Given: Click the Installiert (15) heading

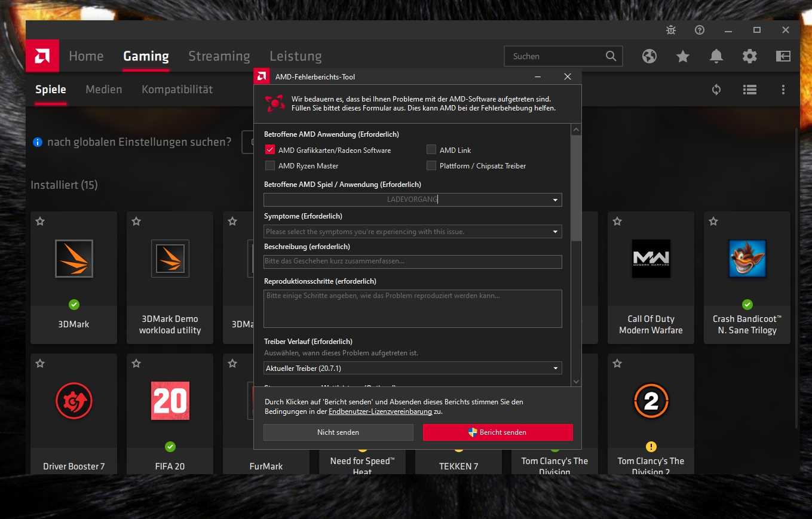Looking at the screenshot, I should click(64, 185).
